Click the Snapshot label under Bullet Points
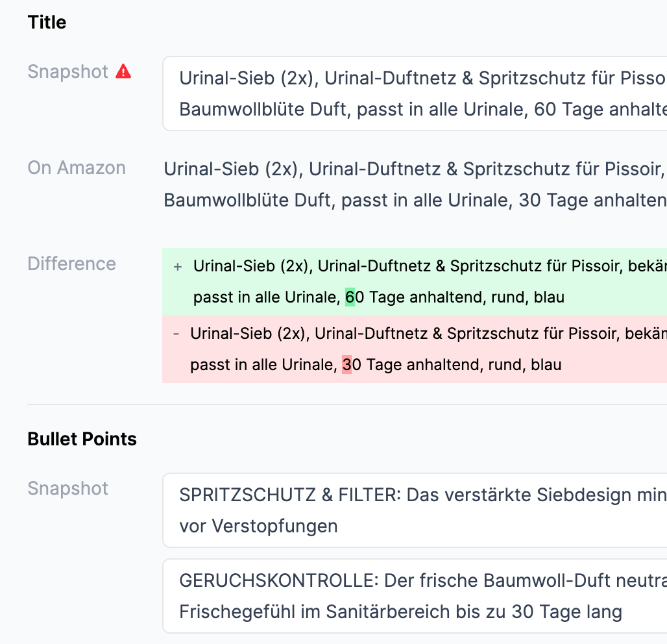The height and width of the screenshot is (644, 667). pos(67,489)
